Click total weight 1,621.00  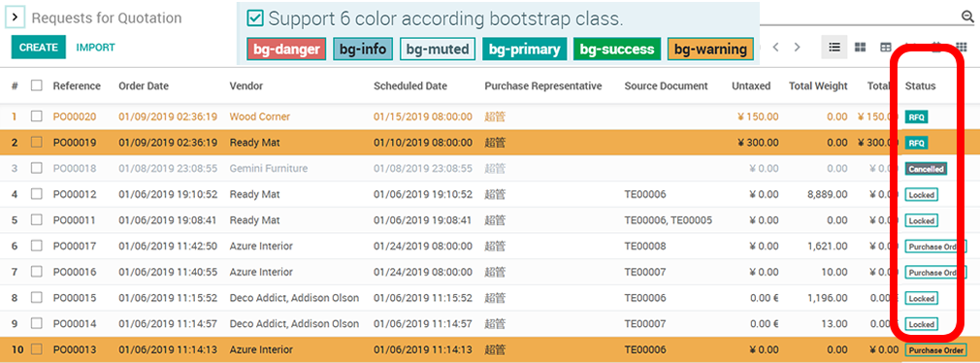(828, 247)
